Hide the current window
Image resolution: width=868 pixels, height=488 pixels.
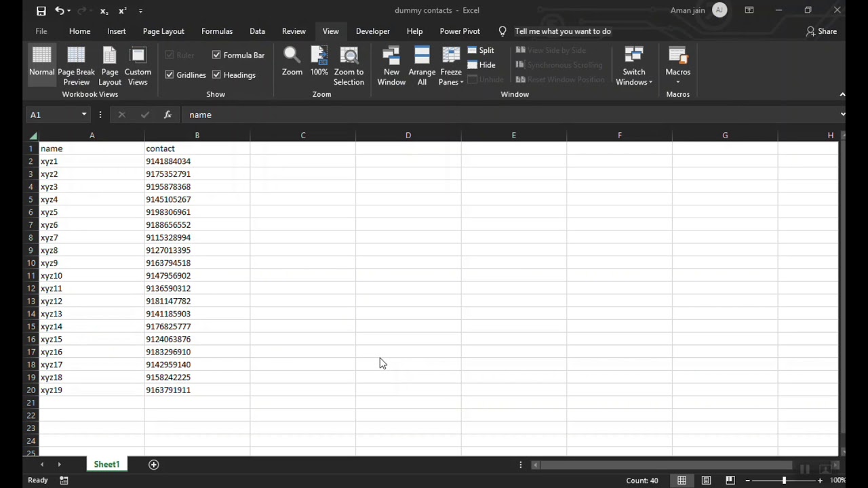[481, 65]
